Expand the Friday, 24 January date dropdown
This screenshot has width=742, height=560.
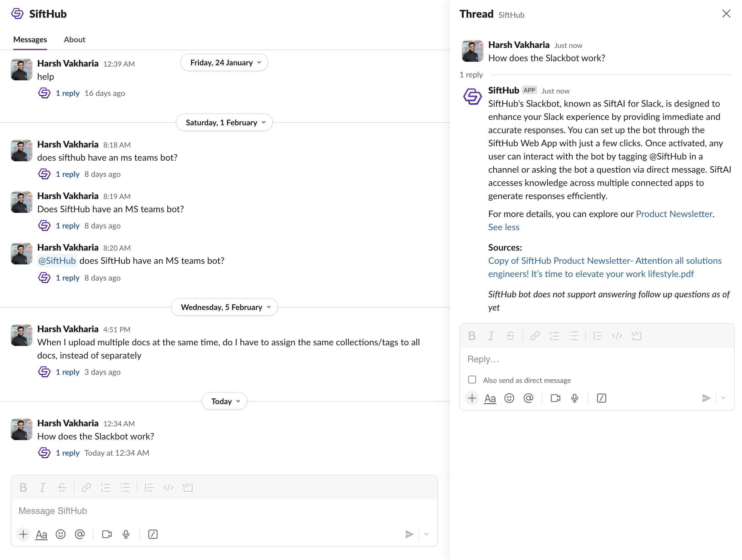(224, 63)
